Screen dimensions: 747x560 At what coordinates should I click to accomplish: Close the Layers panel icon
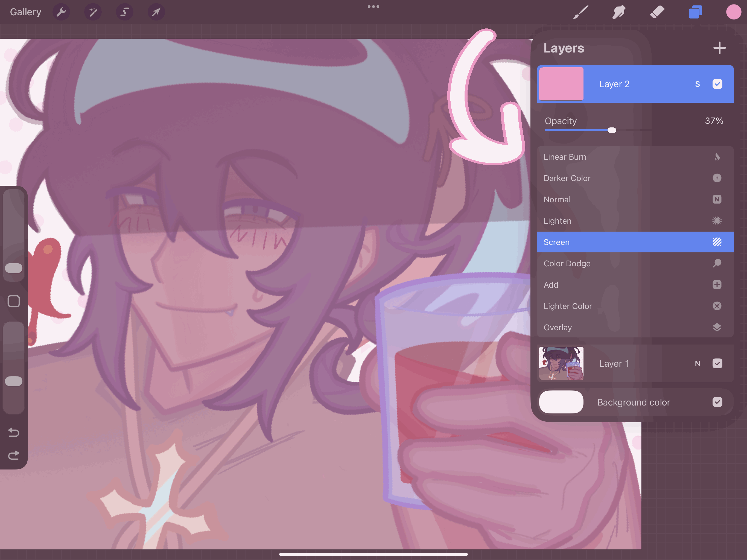pyautogui.click(x=695, y=12)
